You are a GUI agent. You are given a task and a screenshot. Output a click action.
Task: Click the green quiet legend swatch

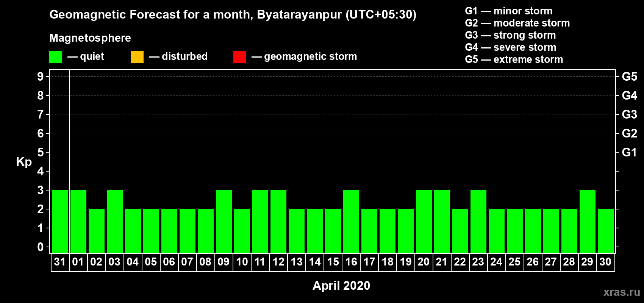[55, 57]
